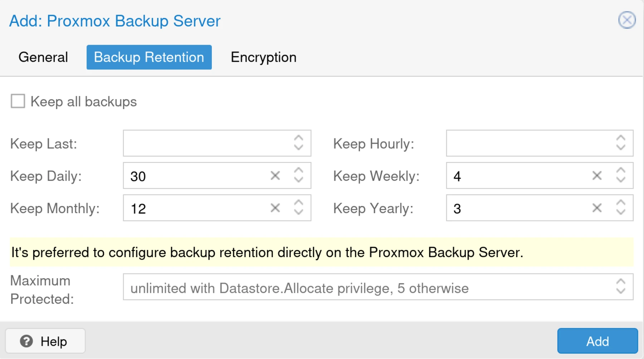644x359 pixels.
Task: Click inside the Keep Hourly input field
Action: click(x=519, y=143)
